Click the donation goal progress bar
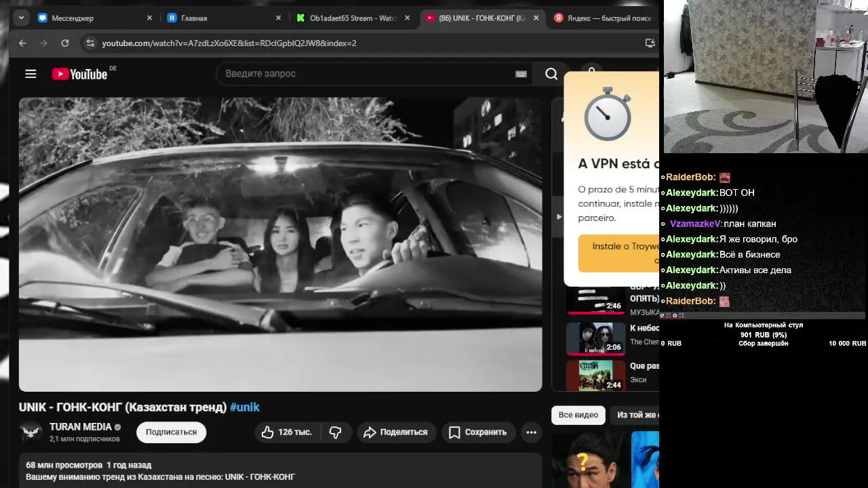This screenshot has width=868, height=488. (763, 315)
